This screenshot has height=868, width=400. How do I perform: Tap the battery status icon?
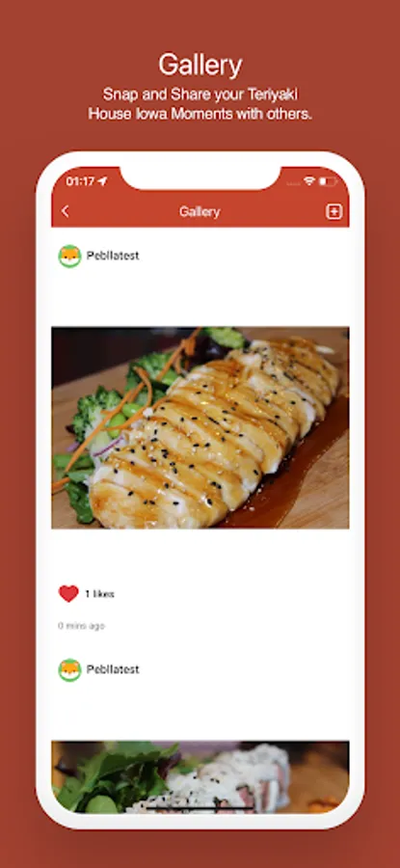pyautogui.click(x=328, y=181)
